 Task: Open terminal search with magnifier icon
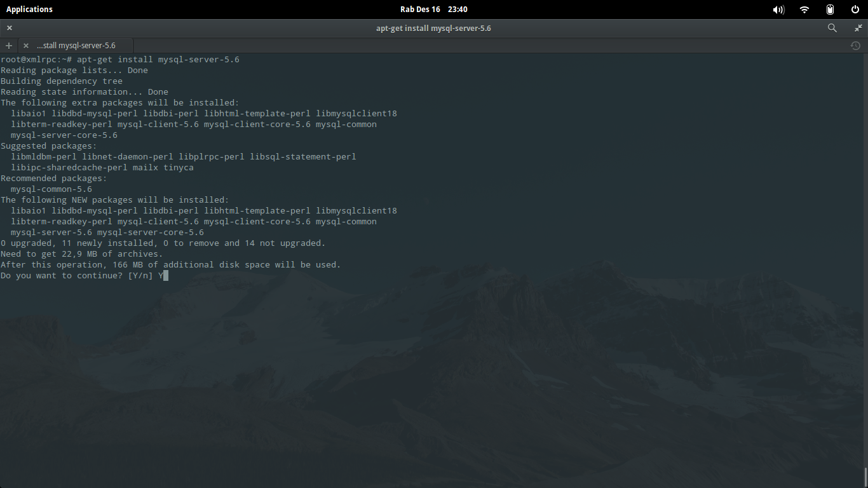[832, 28]
